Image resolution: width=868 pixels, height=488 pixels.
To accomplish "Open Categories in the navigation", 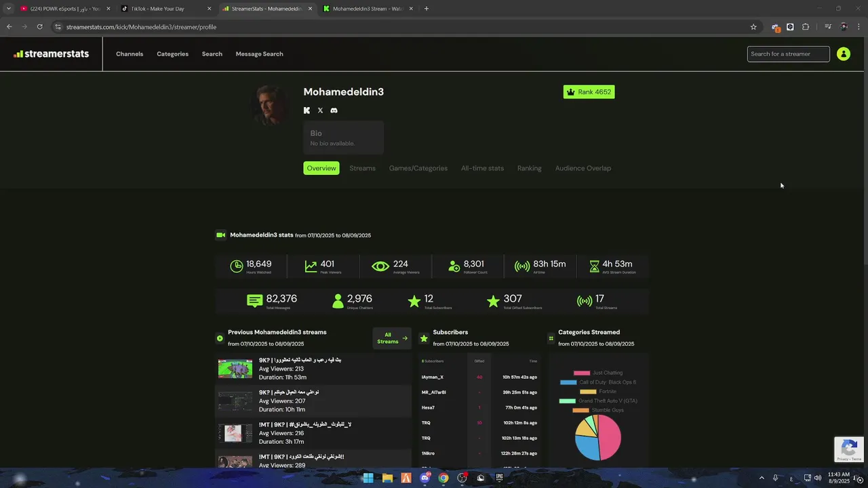I will (173, 54).
